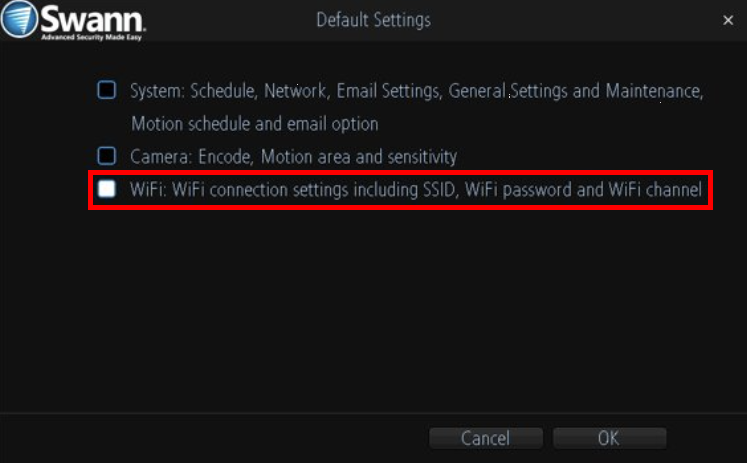Uncheck the WiFi connection settings checkbox

[107, 189]
